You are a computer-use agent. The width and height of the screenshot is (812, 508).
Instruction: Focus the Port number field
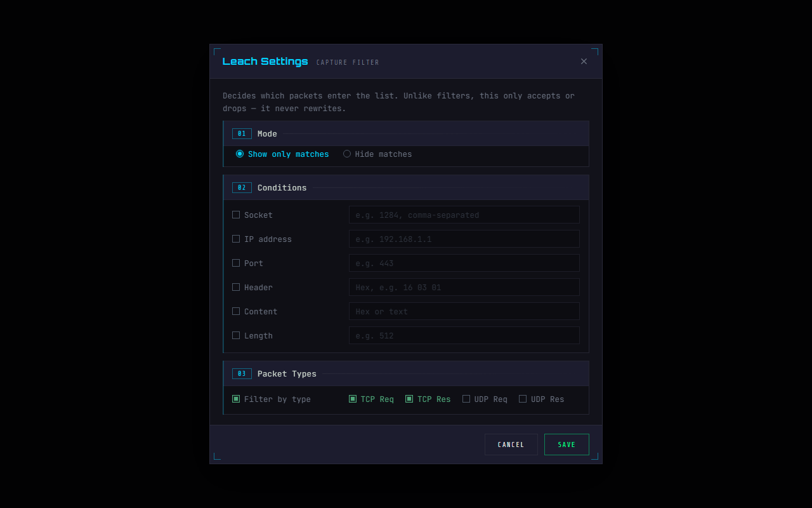pos(464,263)
